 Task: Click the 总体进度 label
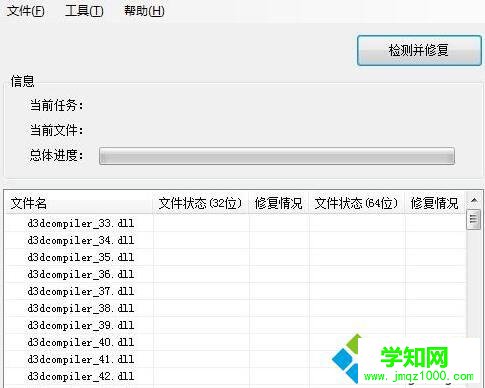pyautogui.click(x=56, y=155)
